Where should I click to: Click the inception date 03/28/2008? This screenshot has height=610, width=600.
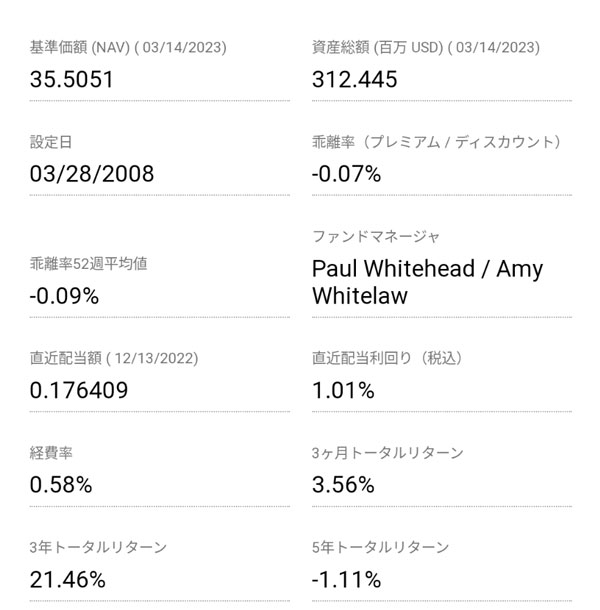92,174
